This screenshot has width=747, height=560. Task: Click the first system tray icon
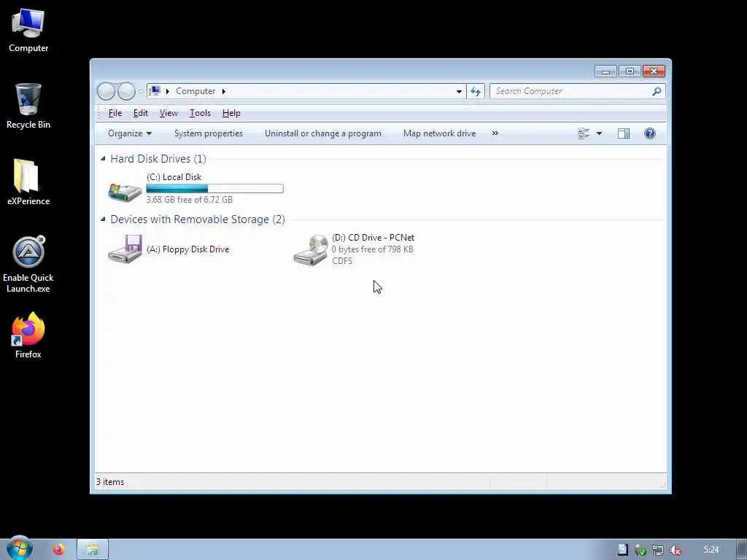pos(623,550)
